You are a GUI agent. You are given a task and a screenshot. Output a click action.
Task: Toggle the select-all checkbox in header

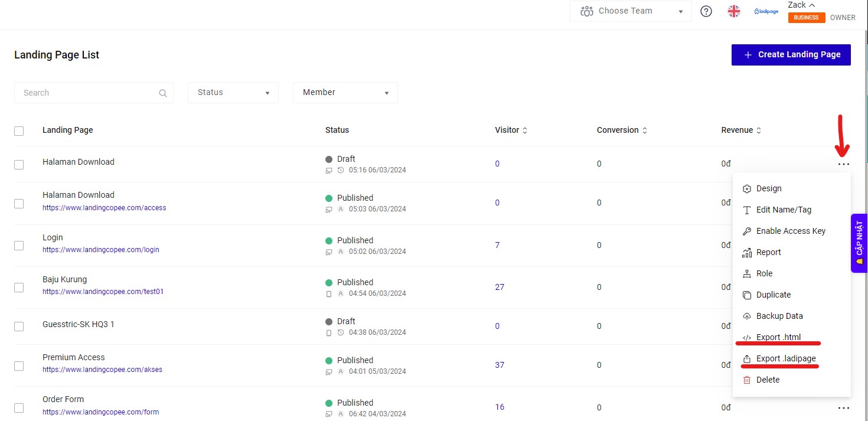(19, 131)
